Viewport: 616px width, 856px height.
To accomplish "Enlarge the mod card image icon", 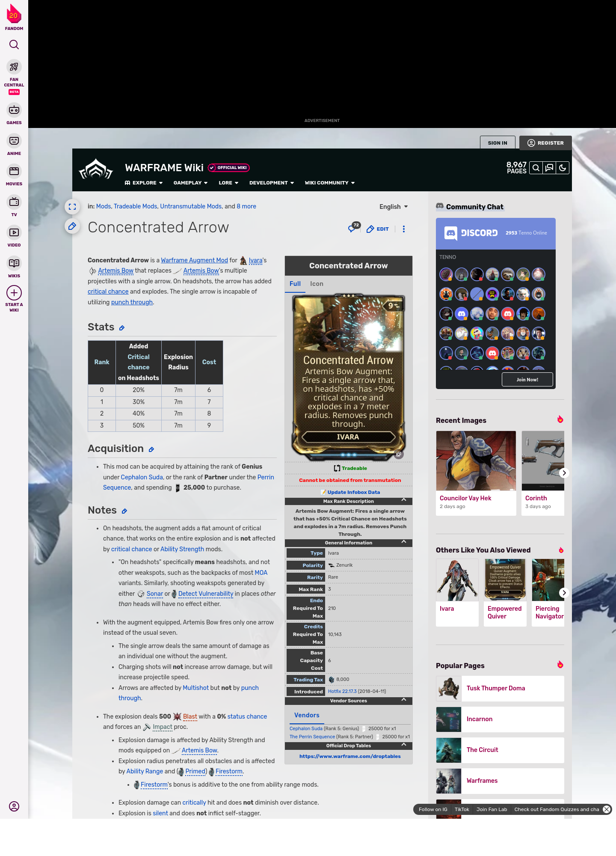I will (399, 455).
